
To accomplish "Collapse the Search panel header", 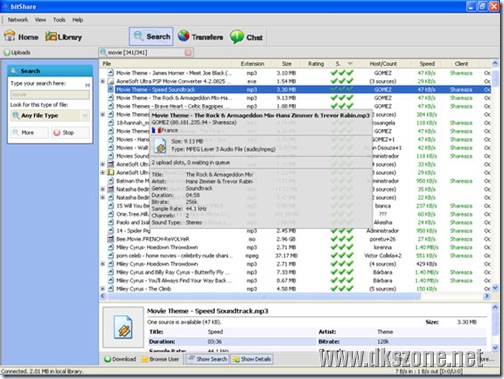I will [50, 71].
